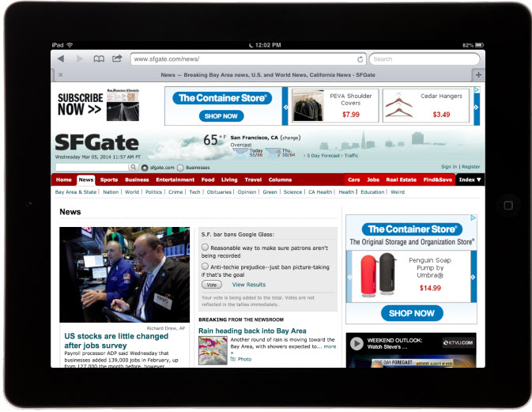Open the Columns nav tab
The image size is (532, 412).
[x=281, y=180]
